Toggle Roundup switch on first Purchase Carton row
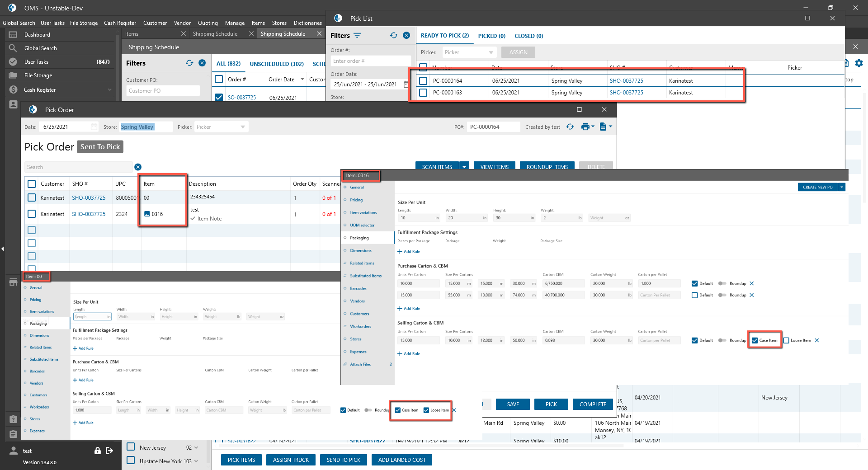The width and height of the screenshot is (868, 470). click(722, 284)
